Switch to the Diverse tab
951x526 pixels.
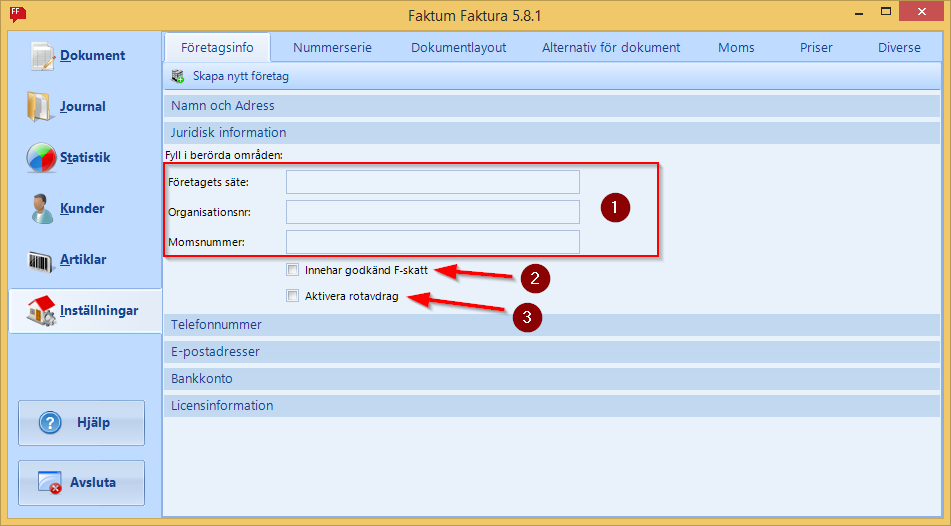899,47
